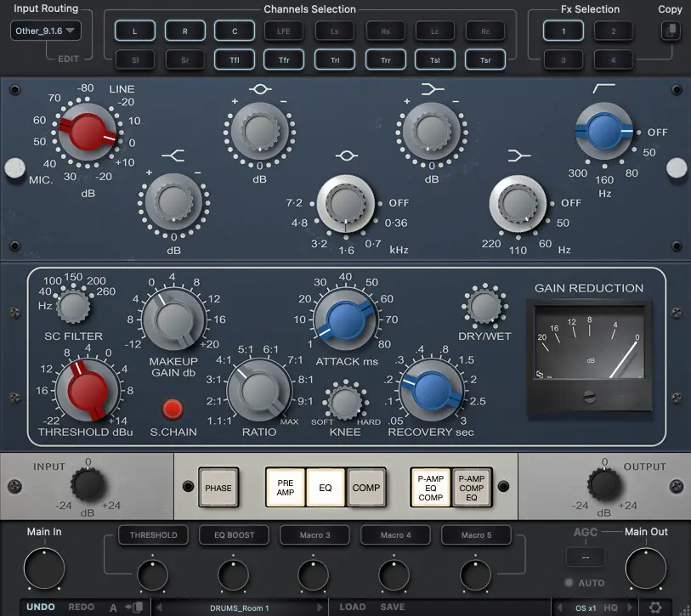This screenshot has width=691, height=616.
Task: Select Fx slot 2
Action: click(614, 31)
